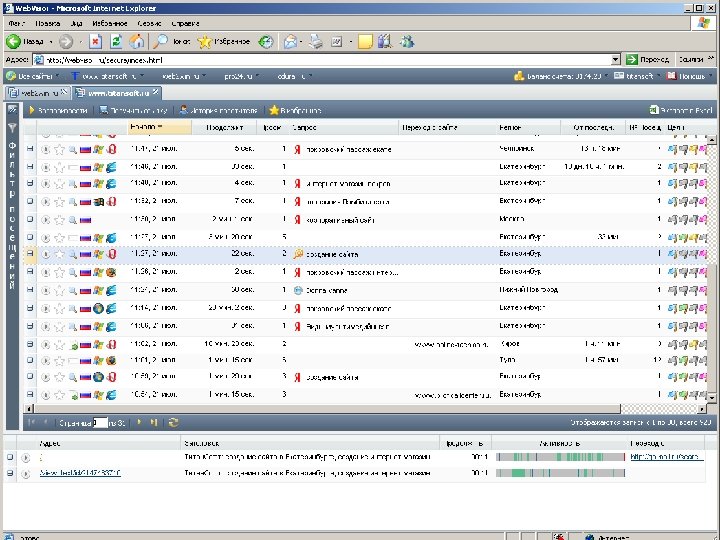Click the activity bar in first bottom row
The image size is (720, 540).
coord(560,457)
